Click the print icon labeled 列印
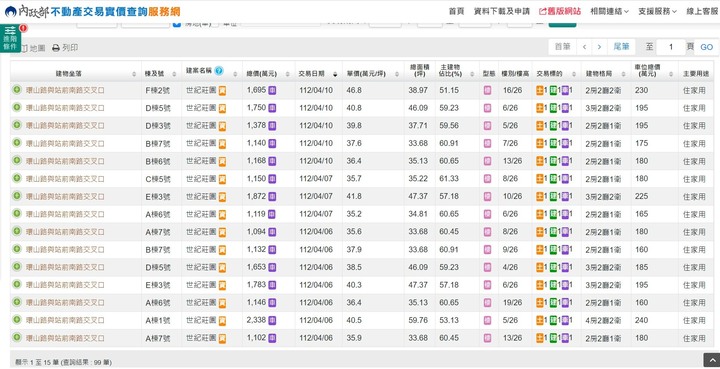Image resolution: width=720 pixels, height=369 pixels. [65, 48]
